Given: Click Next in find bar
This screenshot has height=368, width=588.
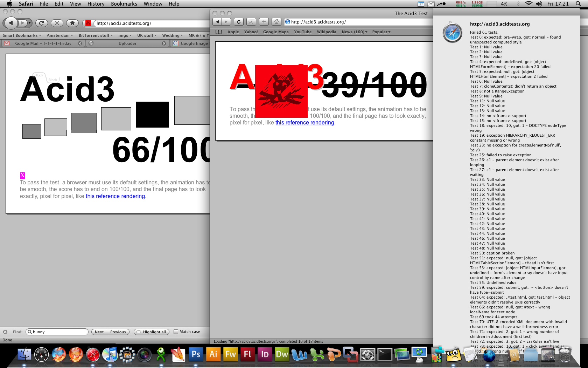Looking at the screenshot, I should [99, 332].
